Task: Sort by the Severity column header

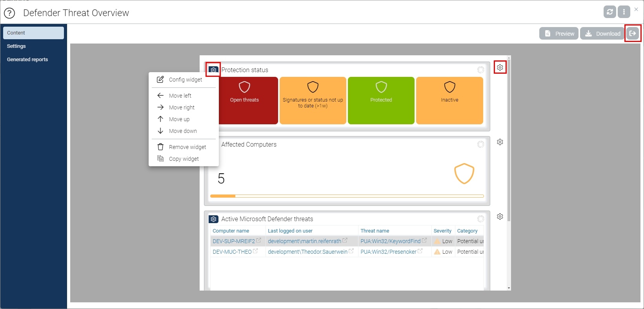Action: (x=442, y=231)
